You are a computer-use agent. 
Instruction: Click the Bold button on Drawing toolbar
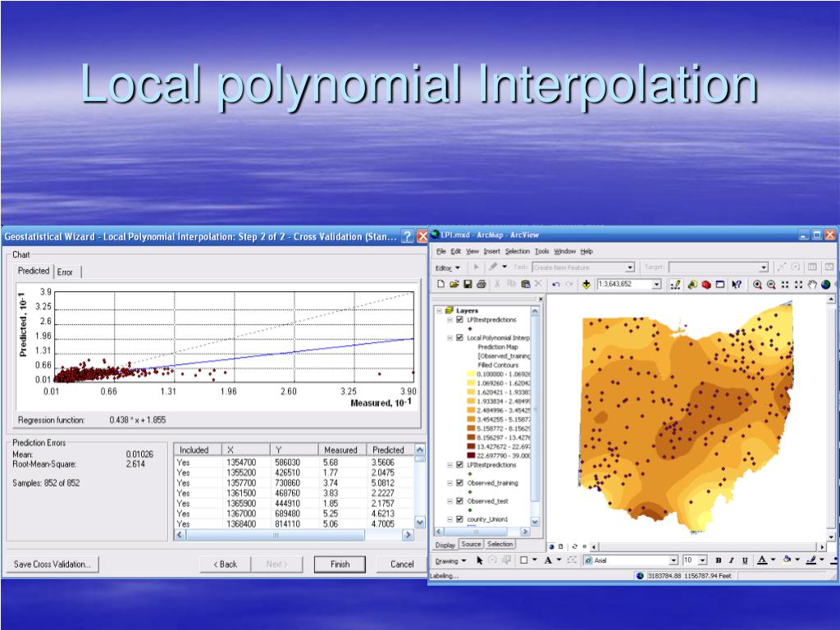click(719, 560)
